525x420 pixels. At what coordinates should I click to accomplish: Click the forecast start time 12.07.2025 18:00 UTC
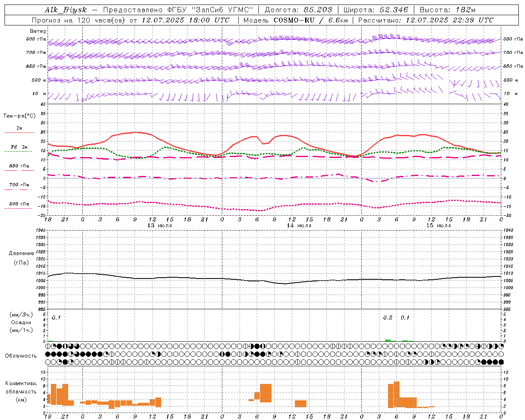[x=185, y=20]
